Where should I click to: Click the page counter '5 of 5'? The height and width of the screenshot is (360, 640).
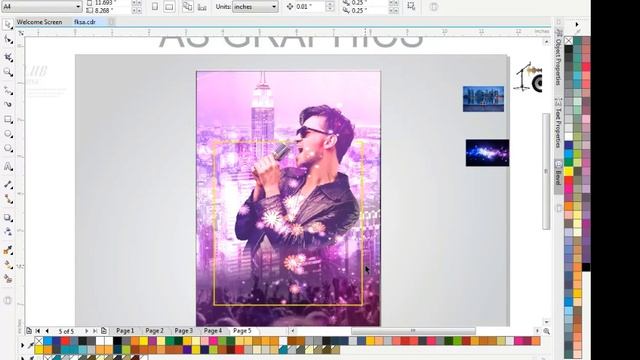[x=66, y=331]
